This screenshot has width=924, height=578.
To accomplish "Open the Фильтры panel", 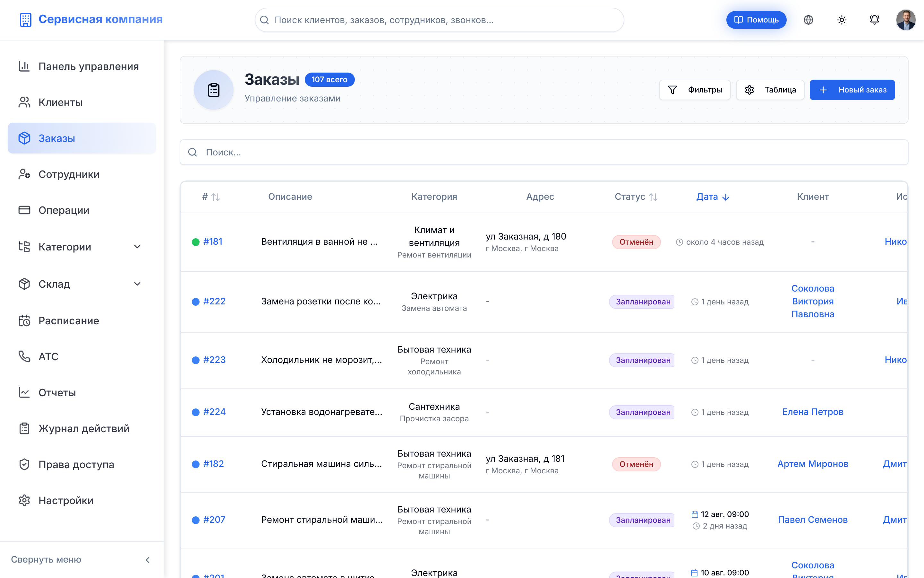I will click(x=695, y=90).
